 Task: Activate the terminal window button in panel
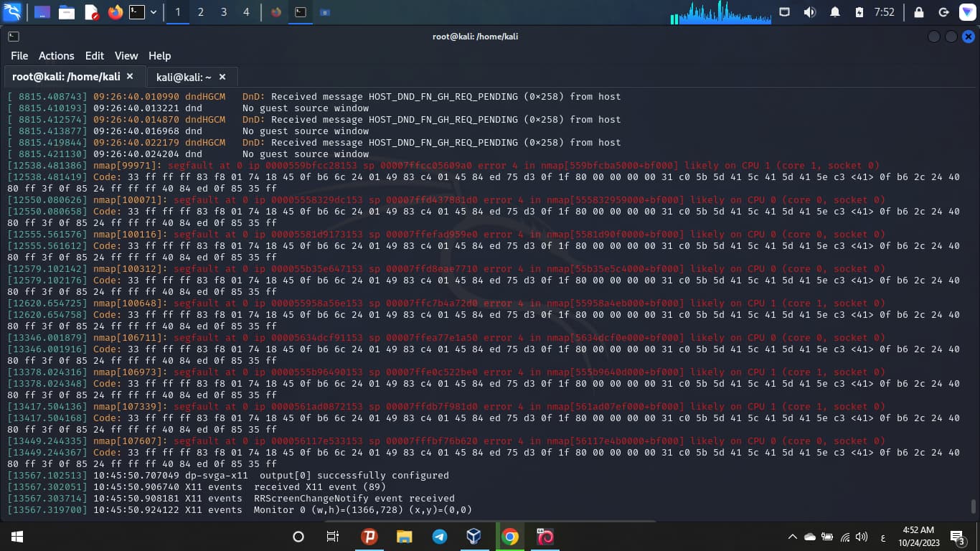(301, 12)
